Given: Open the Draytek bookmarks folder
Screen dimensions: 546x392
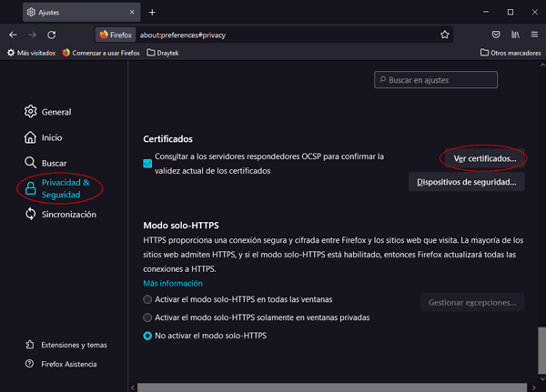Looking at the screenshot, I should click(x=163, y=53).
